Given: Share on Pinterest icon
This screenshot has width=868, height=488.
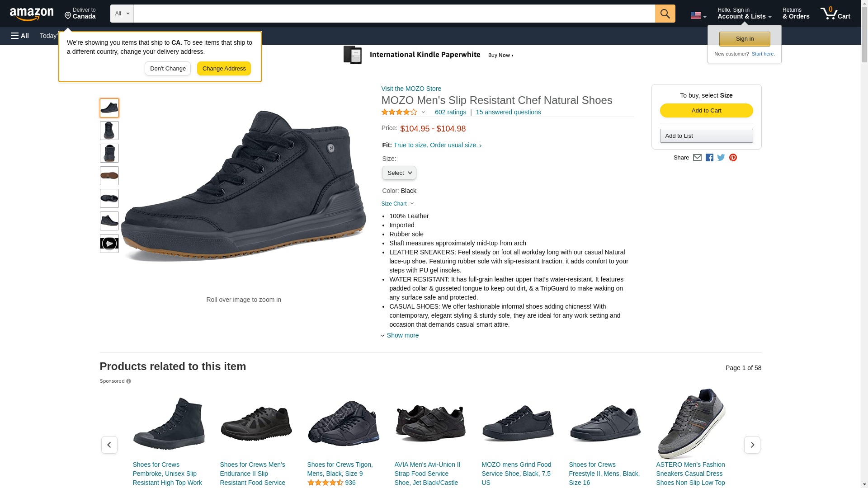Looking at the screenshot, I should click(x=733, y=158).
